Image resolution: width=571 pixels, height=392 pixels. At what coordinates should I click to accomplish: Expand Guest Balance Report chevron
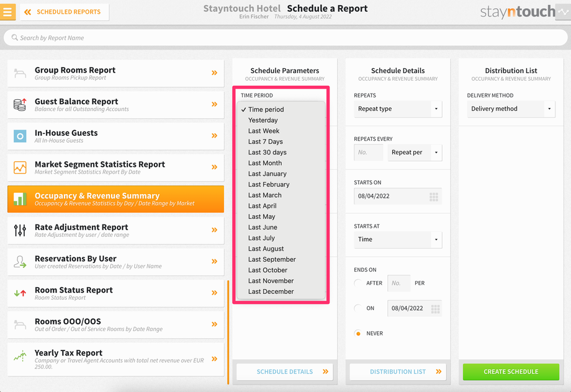(x=215, y=104)
